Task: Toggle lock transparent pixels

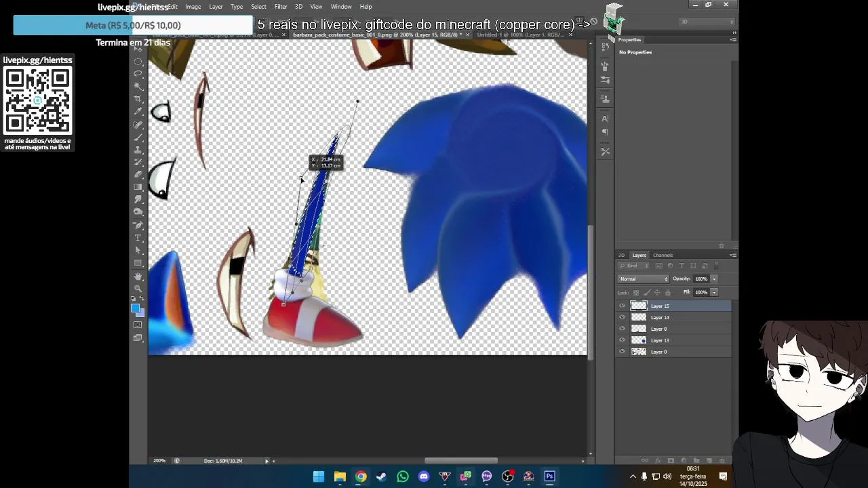Action: click(636, 293)
